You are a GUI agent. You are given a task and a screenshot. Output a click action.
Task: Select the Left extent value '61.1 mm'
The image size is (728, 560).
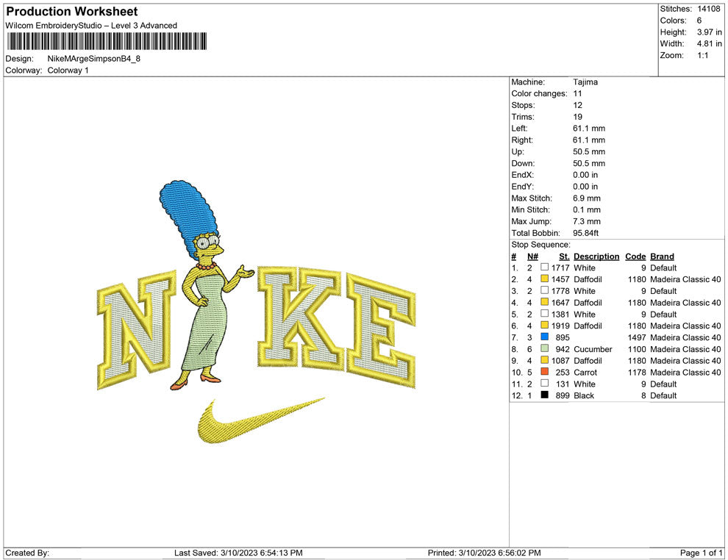pos(589,129)
